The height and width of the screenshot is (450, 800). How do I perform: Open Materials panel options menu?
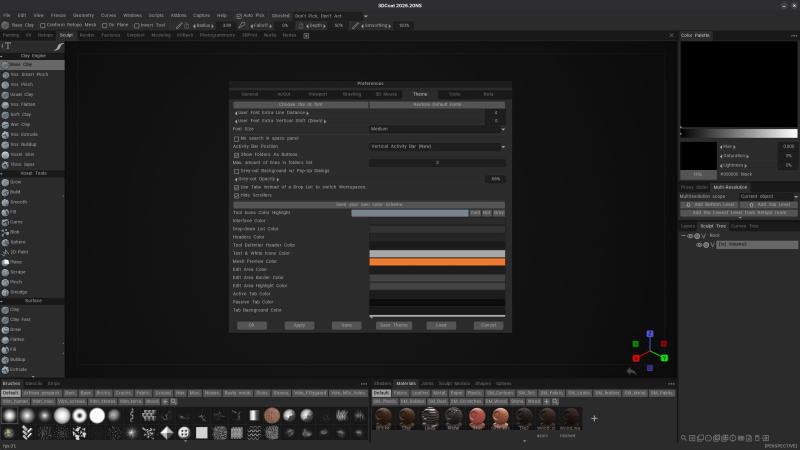pyautogui.click(x=671, y=384)
